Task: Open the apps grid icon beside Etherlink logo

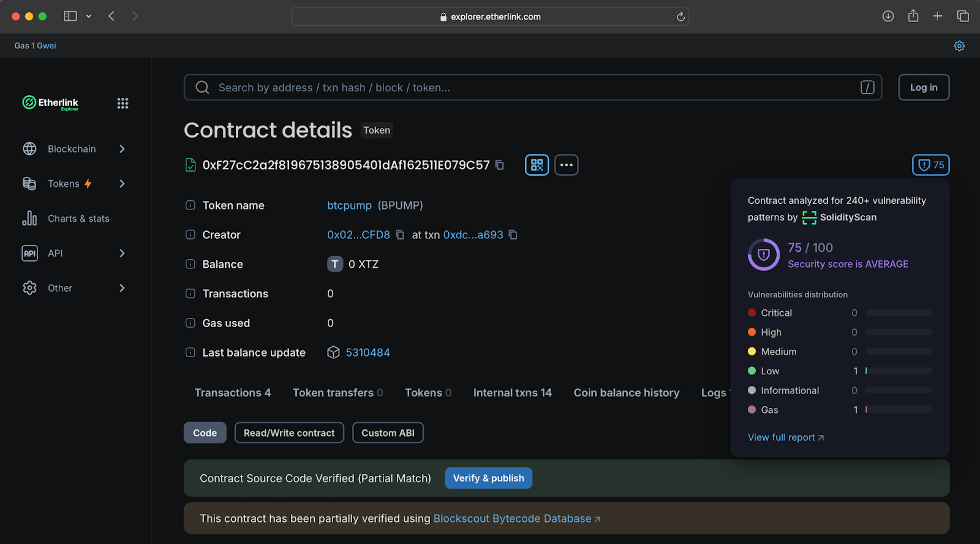Action: point(123,103)
